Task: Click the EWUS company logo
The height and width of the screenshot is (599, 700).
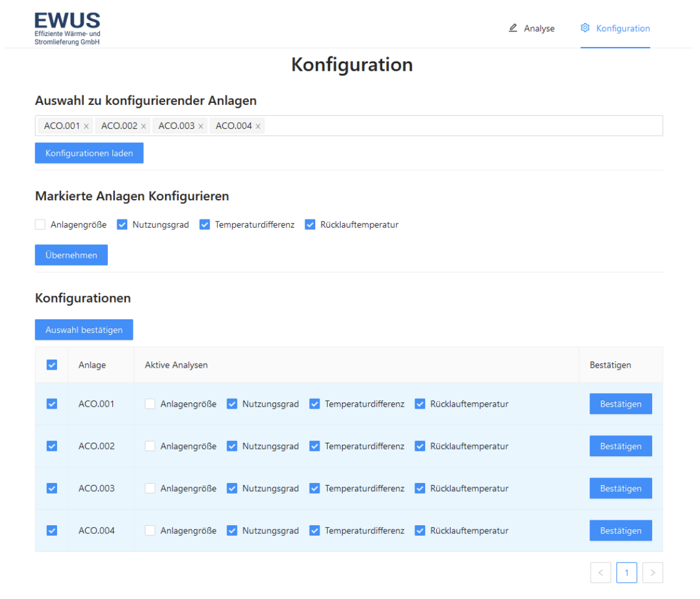Action: (x=67, y=28)
